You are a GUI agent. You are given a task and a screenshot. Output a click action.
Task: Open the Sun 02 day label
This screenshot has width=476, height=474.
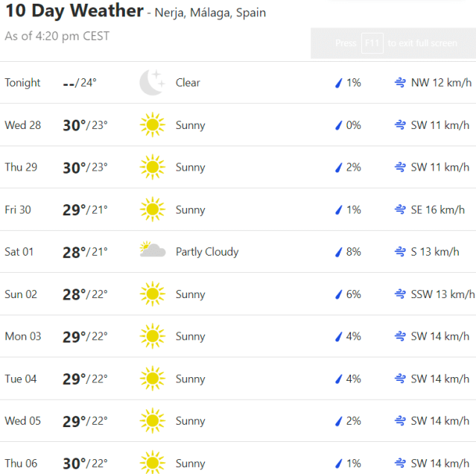click(x=21, y=294)
